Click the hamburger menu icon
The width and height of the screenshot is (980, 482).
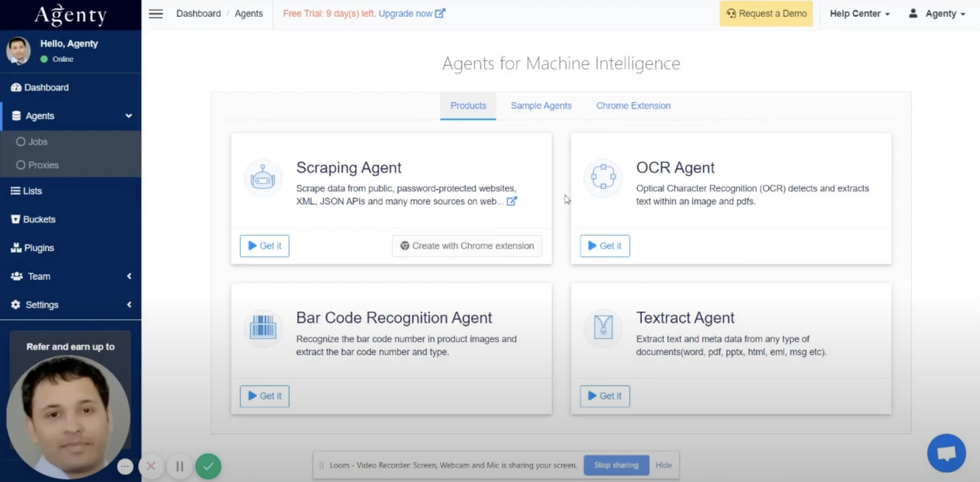(156, 14)
